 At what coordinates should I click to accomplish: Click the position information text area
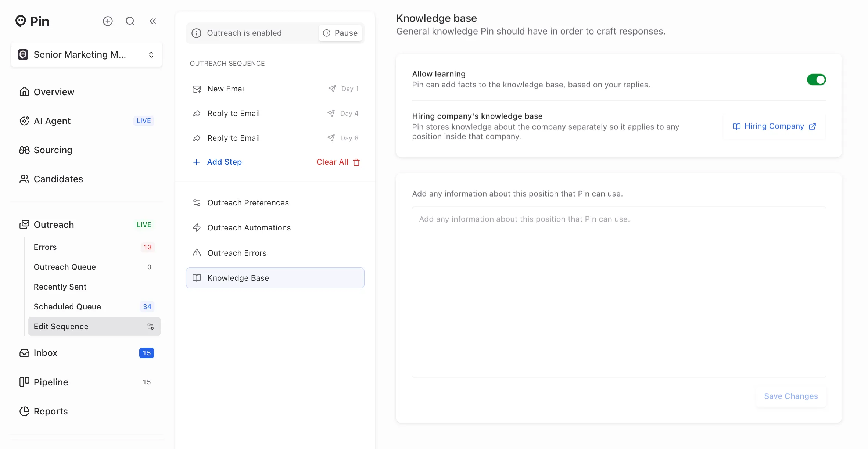tap(619, 292)
